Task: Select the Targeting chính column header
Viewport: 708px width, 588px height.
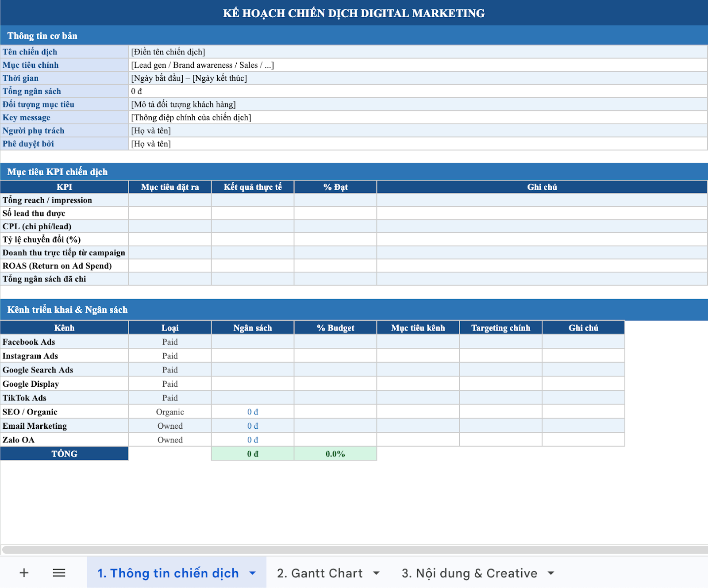Action: (x=500, y=327)
